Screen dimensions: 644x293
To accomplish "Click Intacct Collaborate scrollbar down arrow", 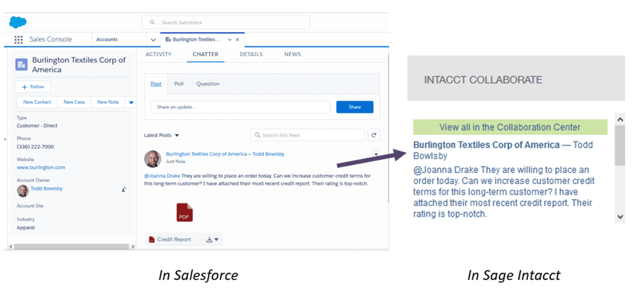I will [x=620, y=217].
